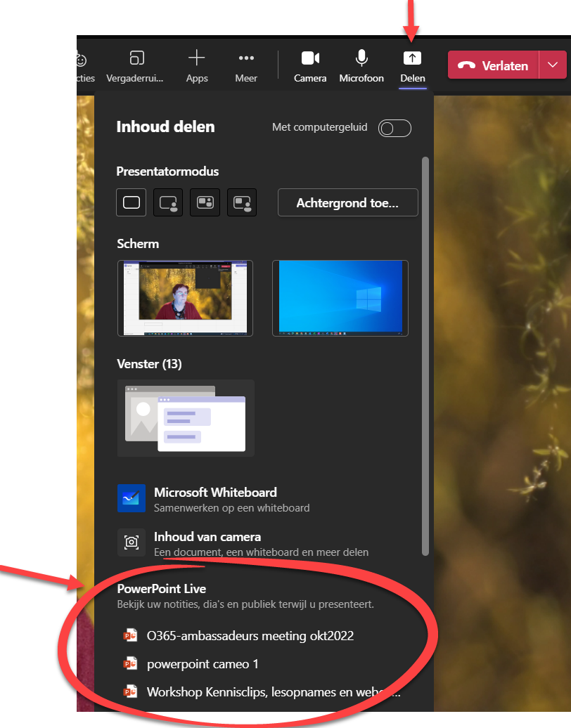
Task: Select standout presenter mode icon
Action: [x=168, y=202]
